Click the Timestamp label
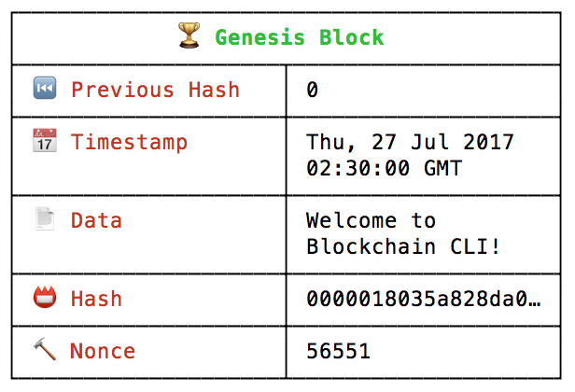 pyautogui.click(x=129, y=142)
